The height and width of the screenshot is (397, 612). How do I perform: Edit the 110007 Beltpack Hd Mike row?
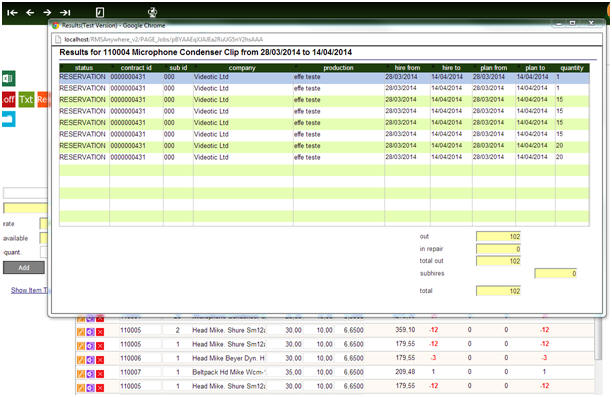click(81, 374)
